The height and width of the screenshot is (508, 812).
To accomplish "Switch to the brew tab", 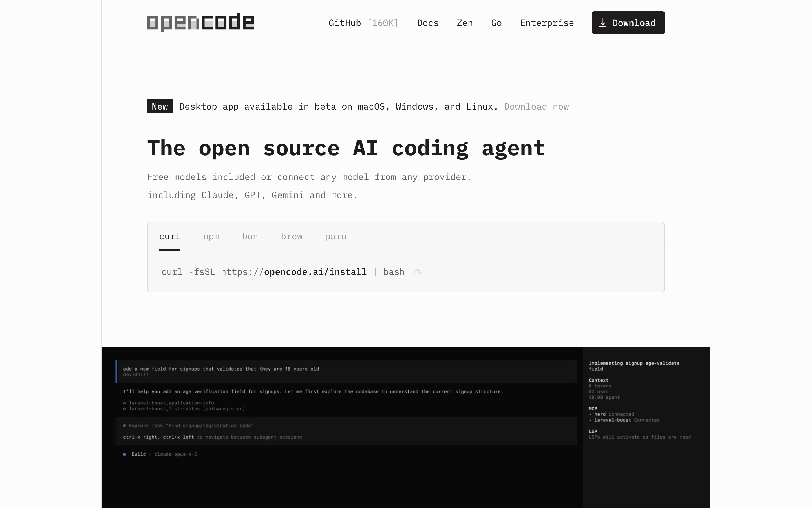I will 292,237.
